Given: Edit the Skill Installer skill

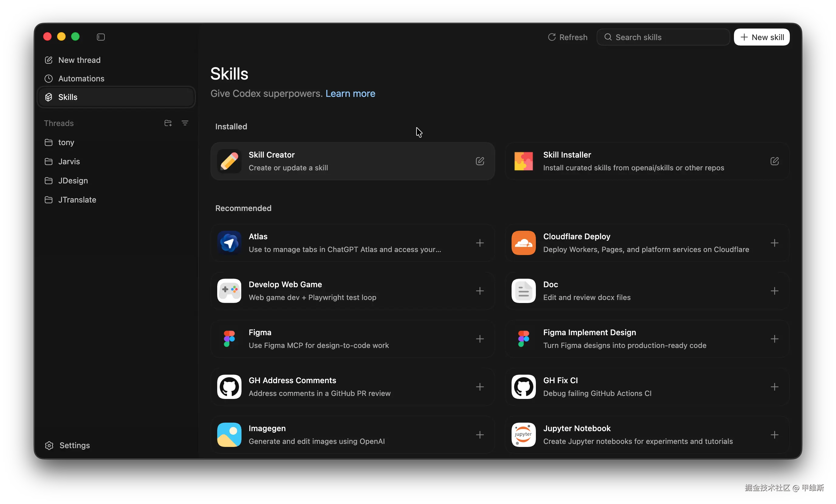Looking at the screenshot, I should click(x=774, y=161).
